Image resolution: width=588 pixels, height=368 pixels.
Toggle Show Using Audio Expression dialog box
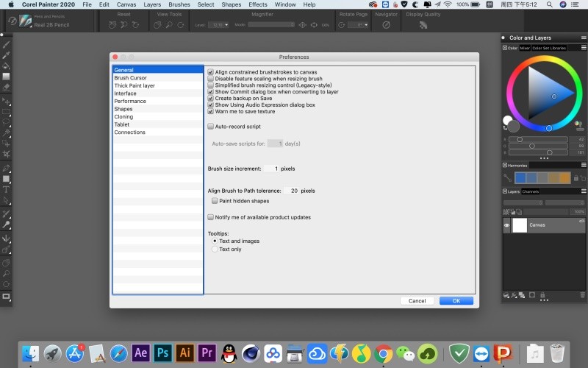pos(211,105)
